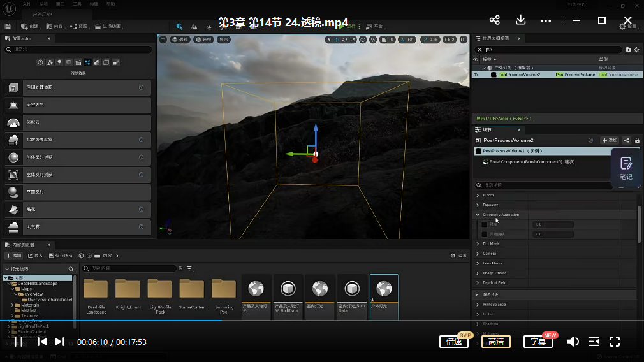Toggle rotation snapping 10°
This screenshot has height=362, width=644.
click(407, 40)
